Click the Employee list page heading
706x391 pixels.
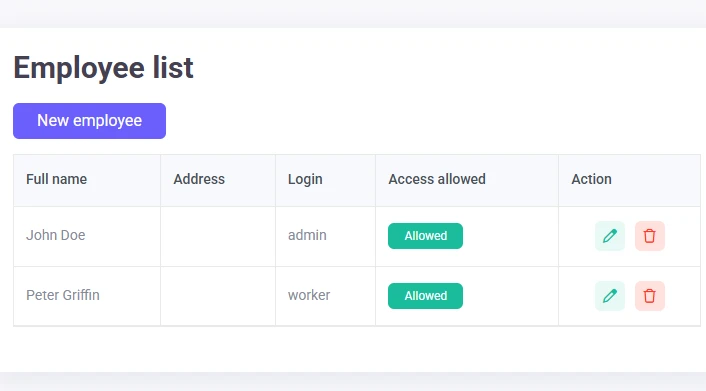pyautogui.click(x=103, y=68)
